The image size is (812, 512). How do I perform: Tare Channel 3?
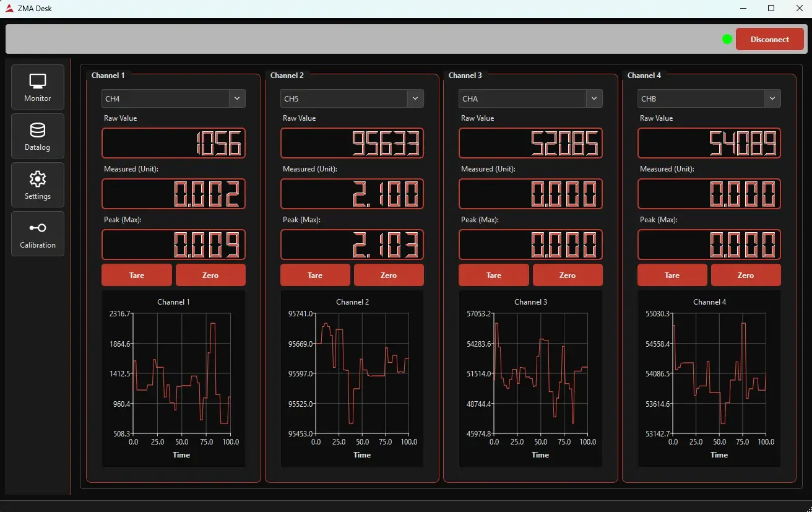pyautogui.click(x=493, y=275)
